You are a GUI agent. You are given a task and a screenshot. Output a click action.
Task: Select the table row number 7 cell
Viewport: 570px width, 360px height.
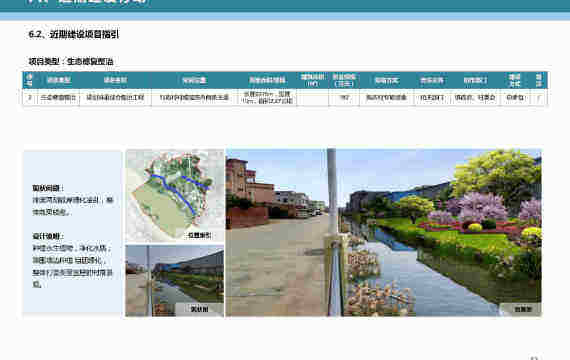(x=30, y=97)
